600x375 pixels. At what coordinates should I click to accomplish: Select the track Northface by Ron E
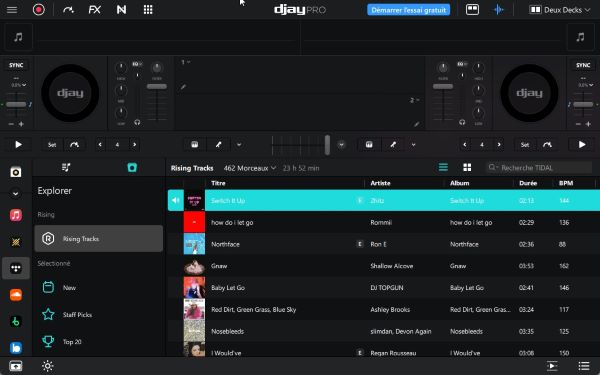click(384, 244)
